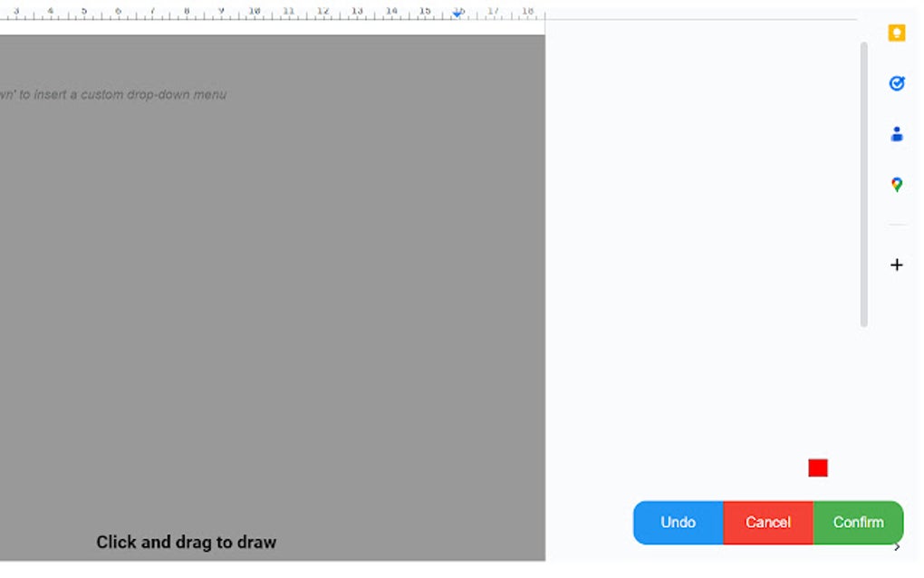Open the Google Maps side panel
924x578 pixels.
pyautogui.click(x=896, y=184)
